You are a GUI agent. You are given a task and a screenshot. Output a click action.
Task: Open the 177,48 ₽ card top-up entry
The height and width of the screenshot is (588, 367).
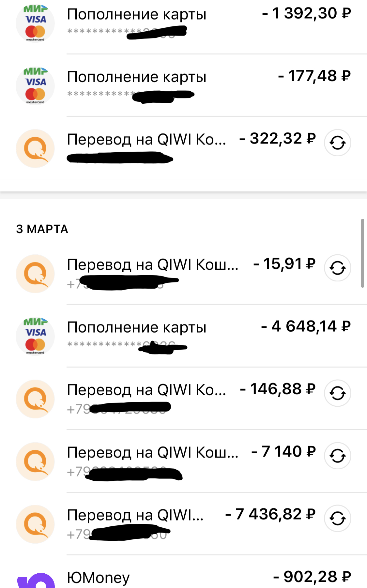(136, 77)
